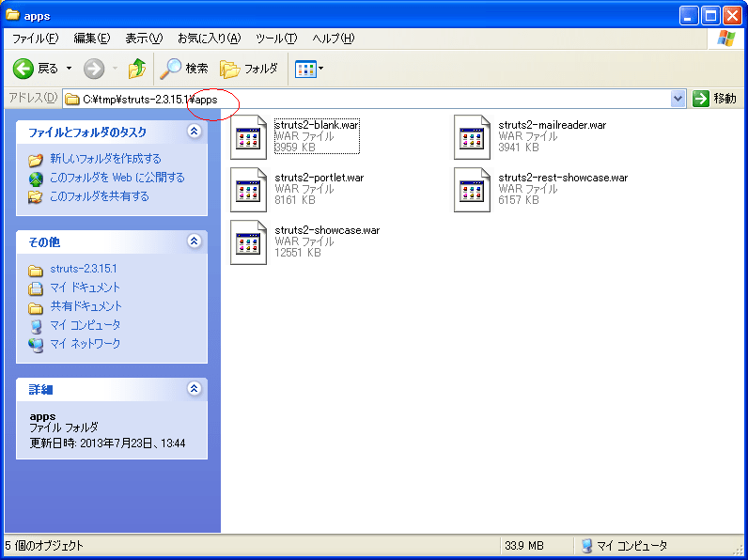Viewport: 748px width, 560px height.
Task: Click the shared documents folder icon
Action: click(36, 307)
